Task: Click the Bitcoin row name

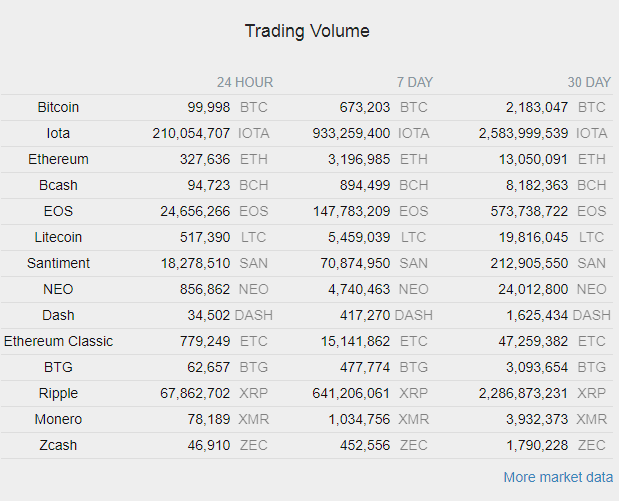Action: coord(58,107)
